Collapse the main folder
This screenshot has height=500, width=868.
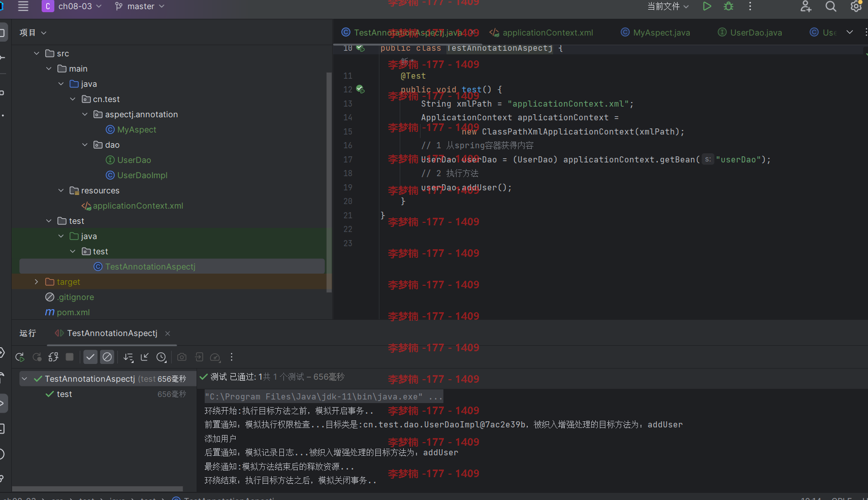coord(49,69)
